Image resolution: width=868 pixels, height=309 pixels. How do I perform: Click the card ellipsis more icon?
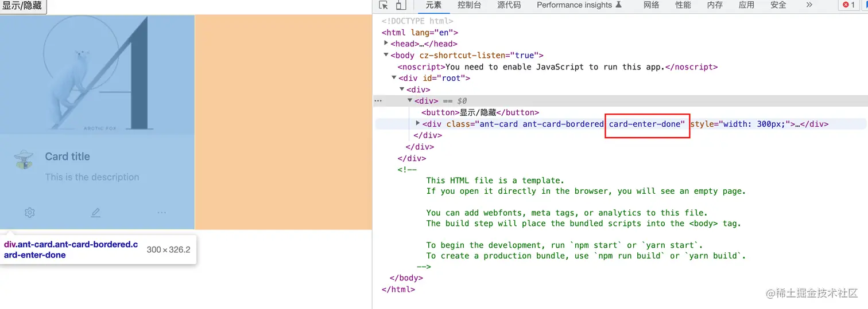click(162, 213)
